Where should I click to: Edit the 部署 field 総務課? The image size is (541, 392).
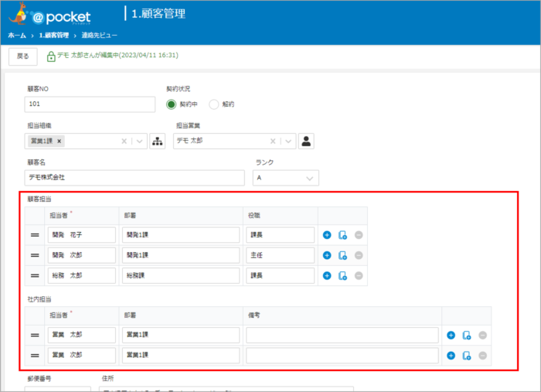181,276
